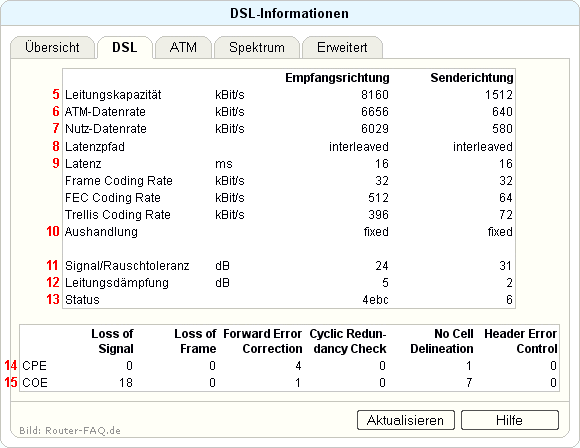Select the DSL tab
This screenshot has height=448, width=580.
[x=125, y=47]
